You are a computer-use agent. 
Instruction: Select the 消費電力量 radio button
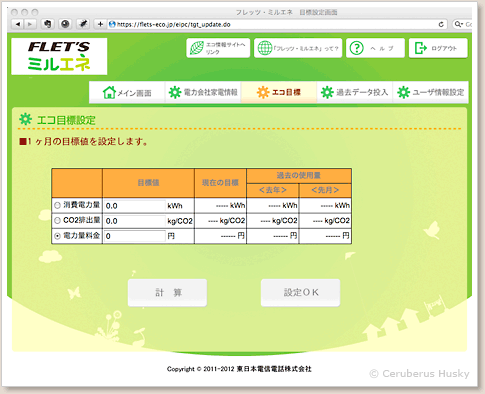tap(57, 205)
